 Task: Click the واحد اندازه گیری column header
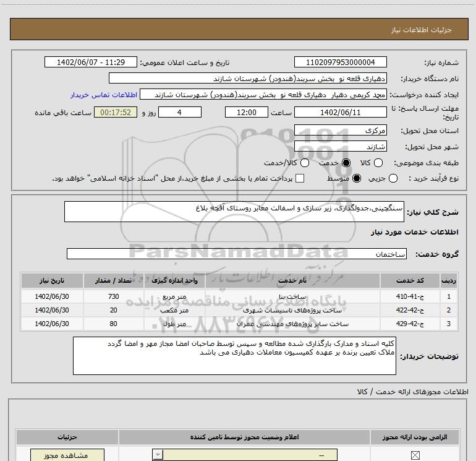(174, 280)
